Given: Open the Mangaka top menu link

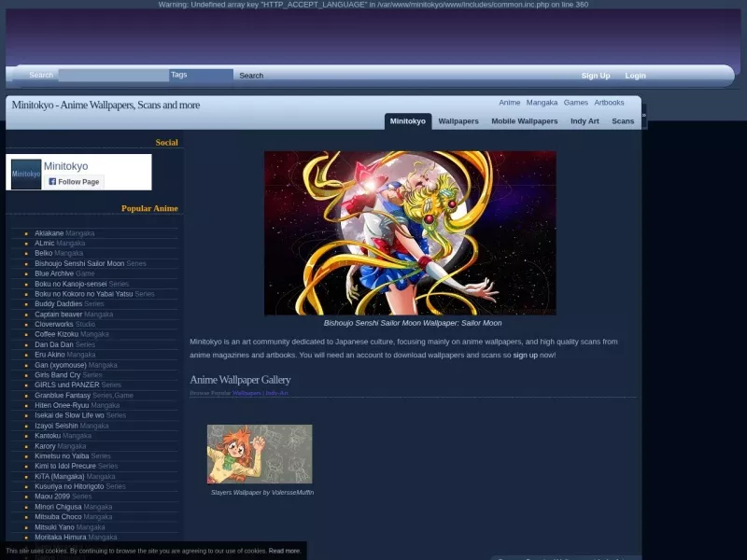Looking at the screenshot, I should click(542, 103).
